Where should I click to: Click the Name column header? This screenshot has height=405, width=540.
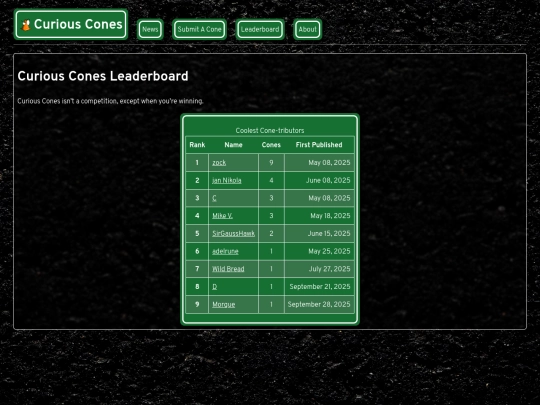point(233,145)
